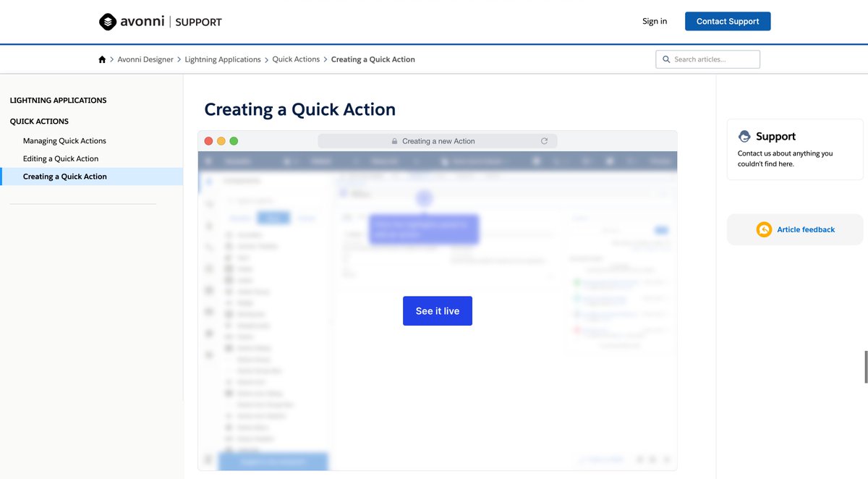Click the Creating a Quick Action page title
868x479 pixels.
300,109
